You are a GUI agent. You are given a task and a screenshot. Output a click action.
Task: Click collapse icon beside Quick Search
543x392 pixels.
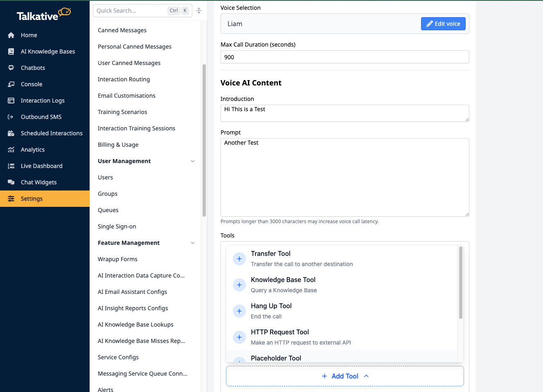[x=199, y=11]
